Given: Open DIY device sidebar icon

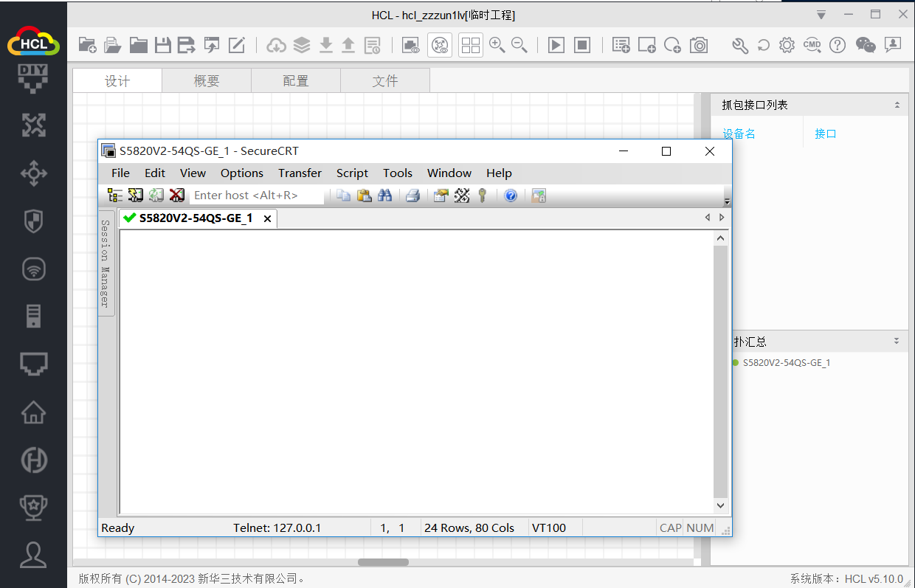Looking at the screenshot, I should click(33, 79).
